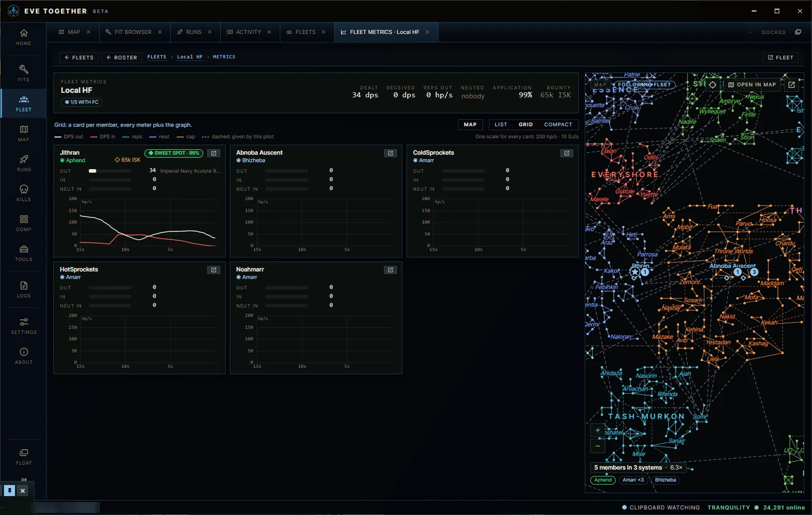Open Settings sliders in the sidebar
Image resolution: width=812 pixels, height=515 pixels.
[x=23, y=326]
